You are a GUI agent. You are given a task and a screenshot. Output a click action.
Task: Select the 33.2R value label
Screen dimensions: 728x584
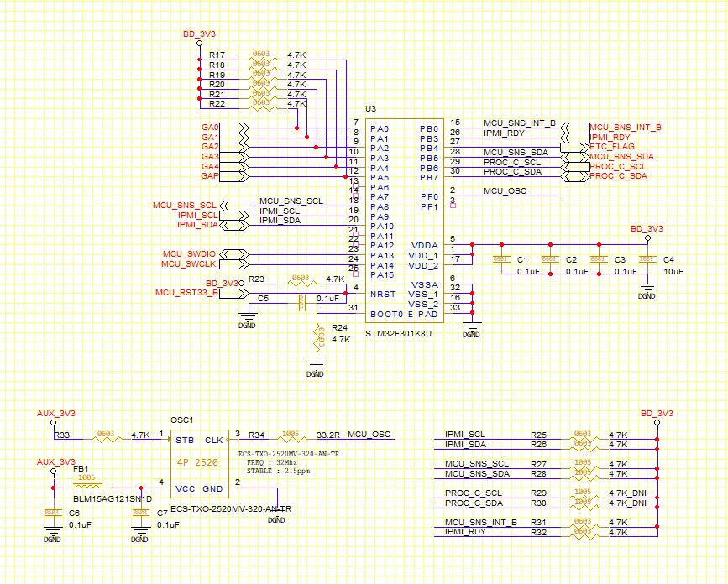pyautogui.click(x=328, y=435)
